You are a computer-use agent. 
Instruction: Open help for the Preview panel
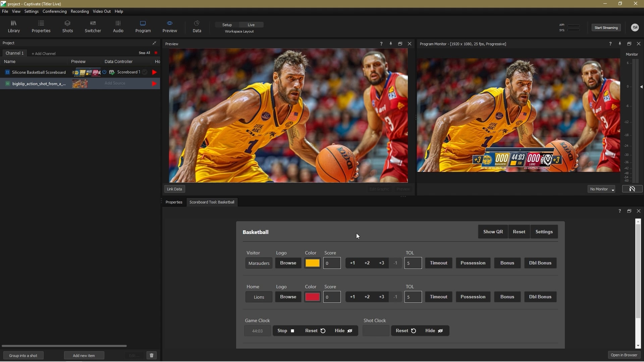(381, 44)
